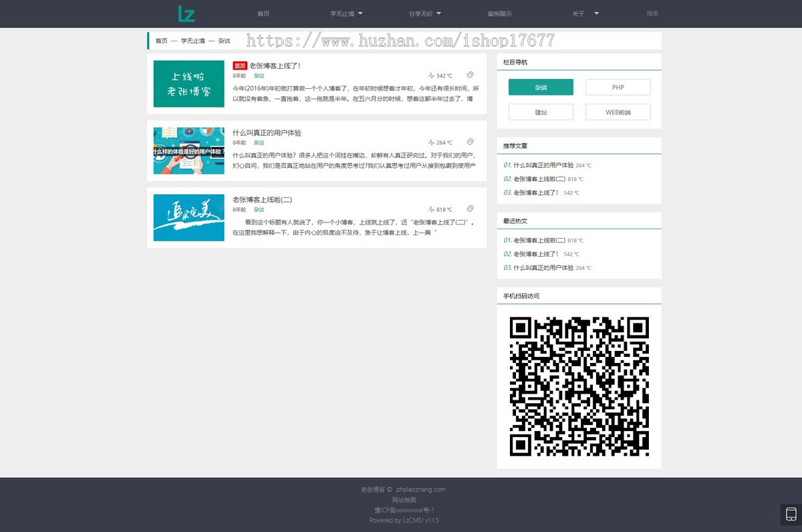Image resolution: width=802 pixels, height=532 pixels.
Task: Click comment icon on 老张博客上线啦(二) post
Action: tap(470, 209)
